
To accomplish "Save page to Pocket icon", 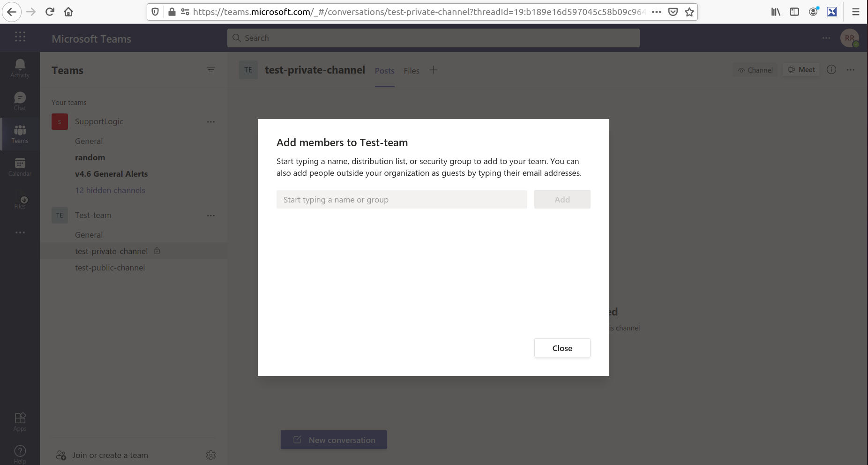I will click(x=673, y=12).
